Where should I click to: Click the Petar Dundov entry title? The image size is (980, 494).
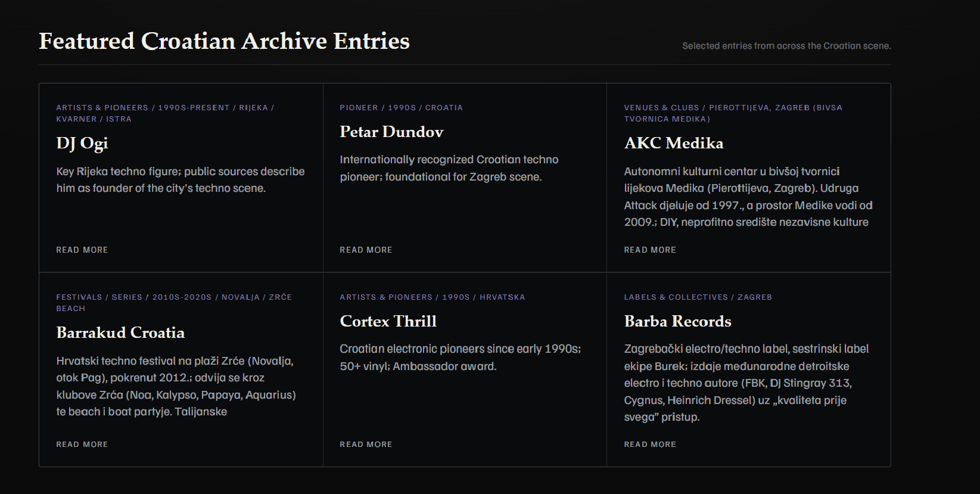[391, 132]
